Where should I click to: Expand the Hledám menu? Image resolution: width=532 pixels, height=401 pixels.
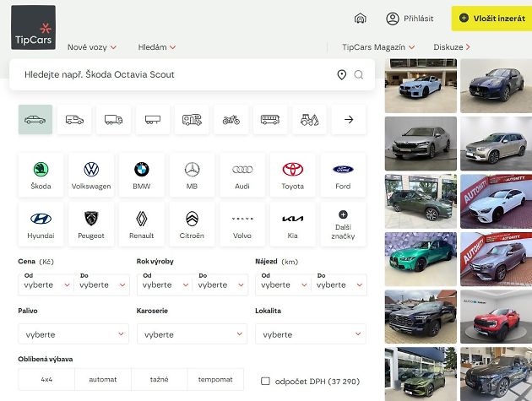[157, 47]
